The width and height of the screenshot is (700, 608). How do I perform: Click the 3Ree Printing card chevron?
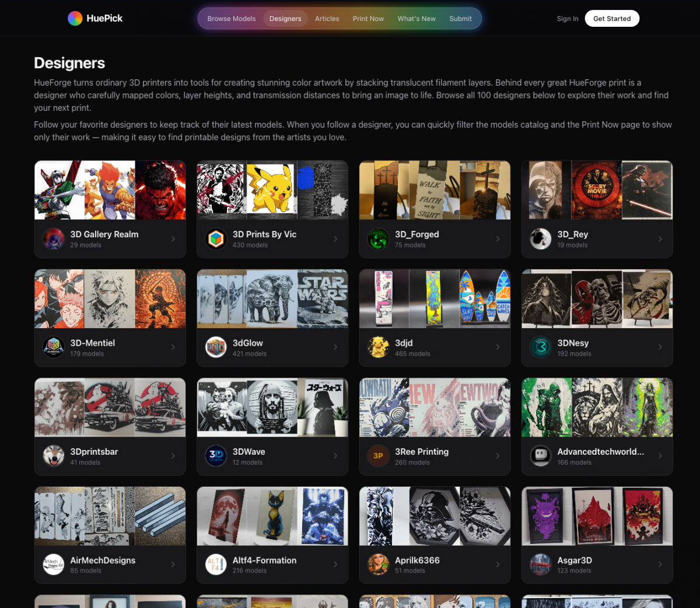click(x=498, y=456)
